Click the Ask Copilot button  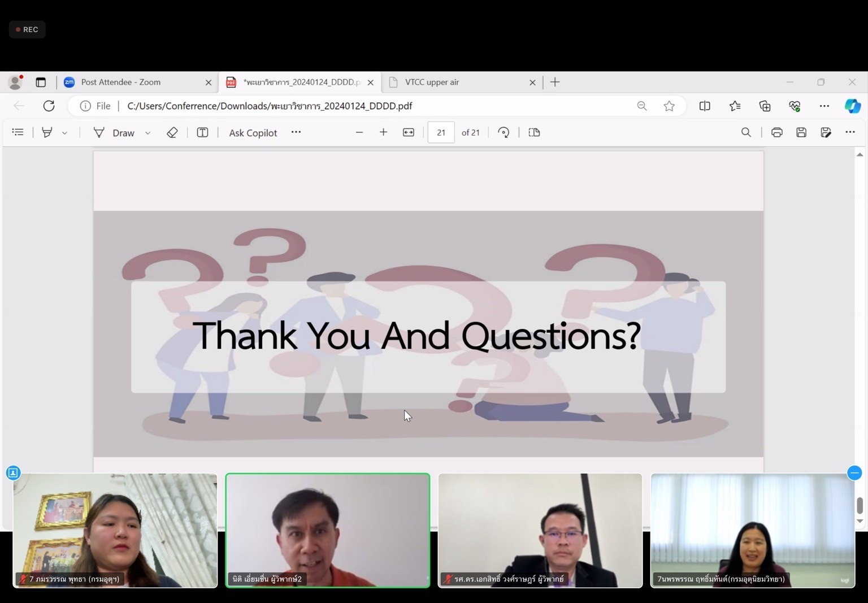coord(253,133)
